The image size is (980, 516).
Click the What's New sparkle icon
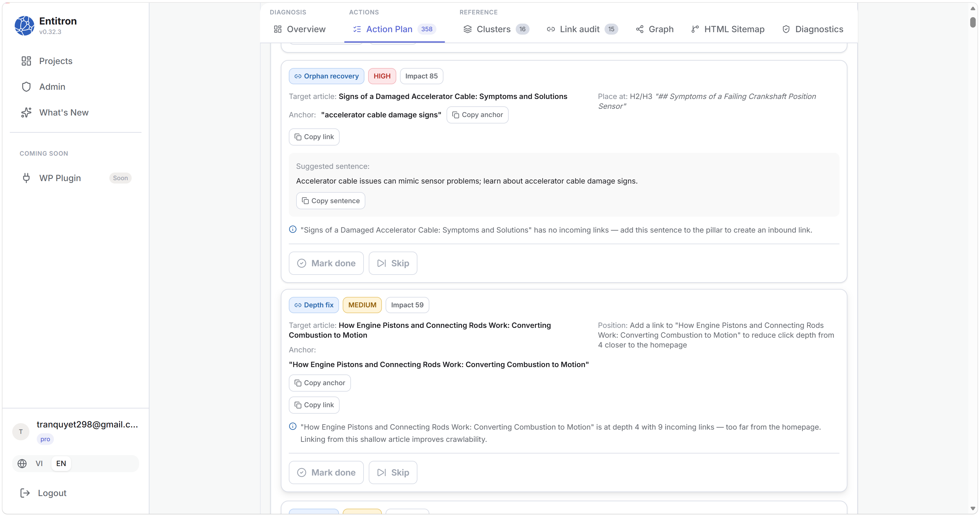click(x=26, y=113)
